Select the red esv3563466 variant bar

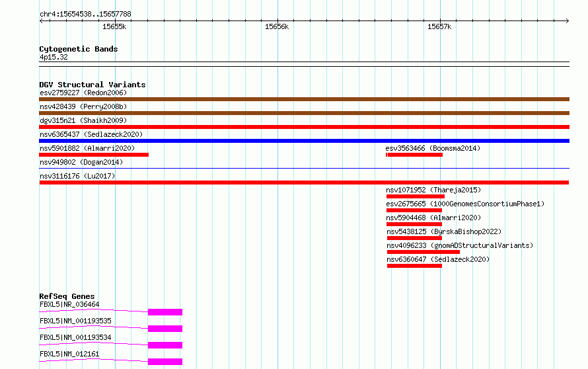tap(414, 155)
